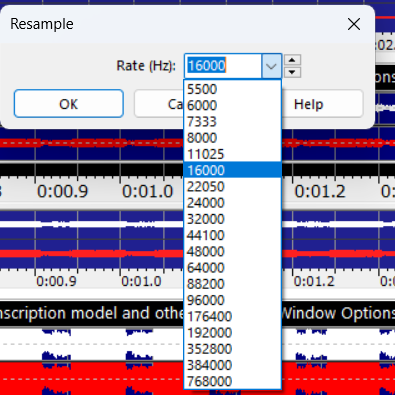This screenshot has width=395, height=395.
Task: Increase the rate with the up spinner arrow
Action: click(x=292, y=60)
